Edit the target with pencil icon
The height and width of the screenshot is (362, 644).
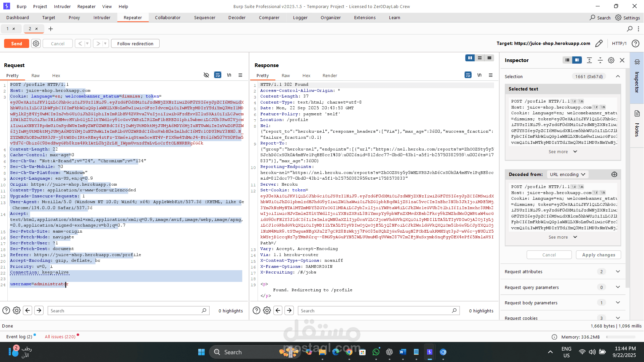[599, 44]
